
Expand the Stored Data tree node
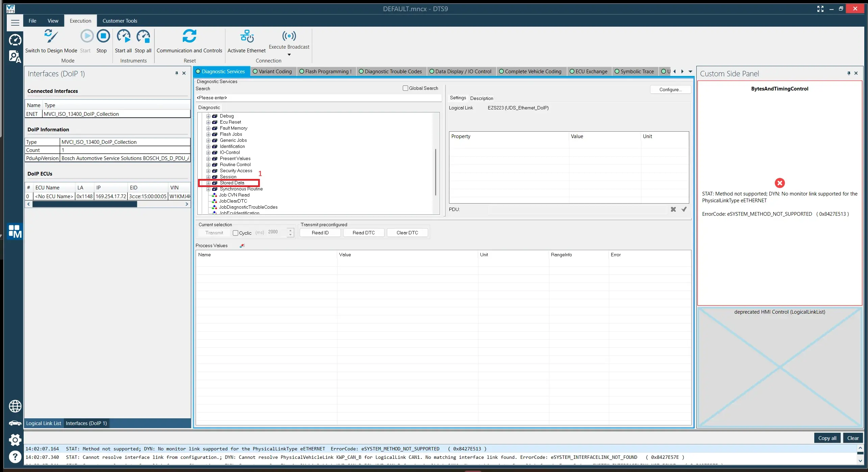tap(208, 183)
